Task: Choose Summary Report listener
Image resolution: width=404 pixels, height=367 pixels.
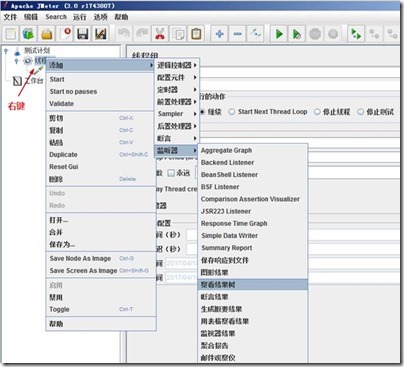Action: 253,248
